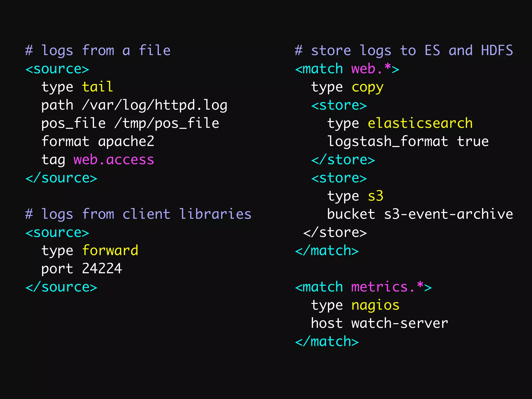Viewport: 532px width, 399px height.
Task: Click the 'format apache2' line
Action: coord(98,142)
